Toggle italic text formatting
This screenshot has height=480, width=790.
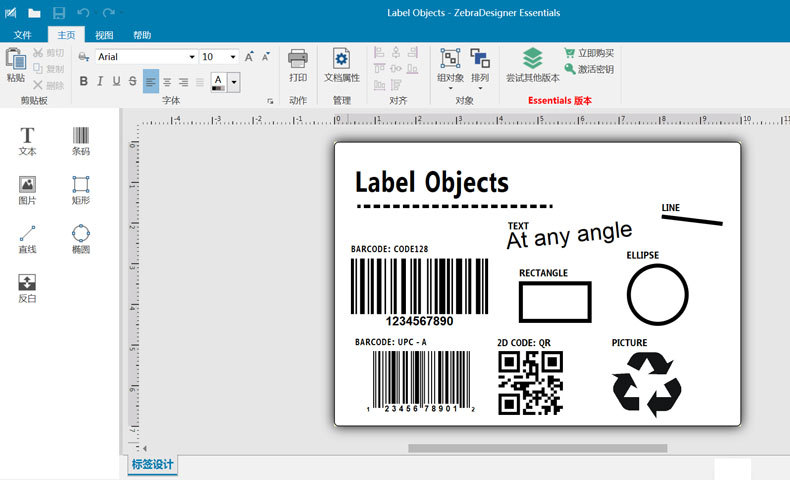point(100,82)
